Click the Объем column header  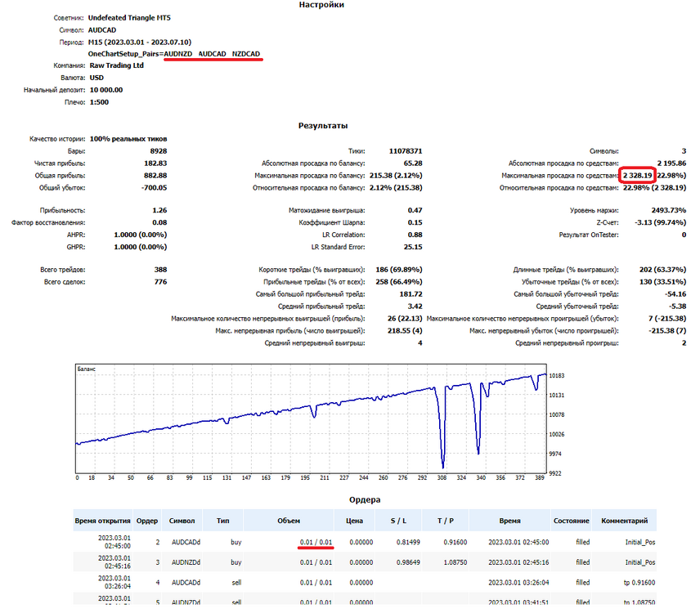(289, 521)
